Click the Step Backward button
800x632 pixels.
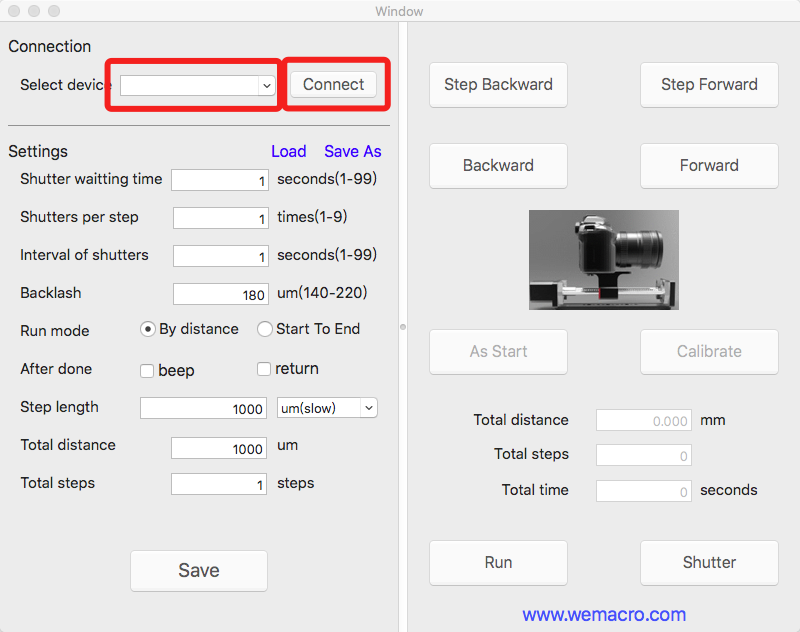point(498,85)
